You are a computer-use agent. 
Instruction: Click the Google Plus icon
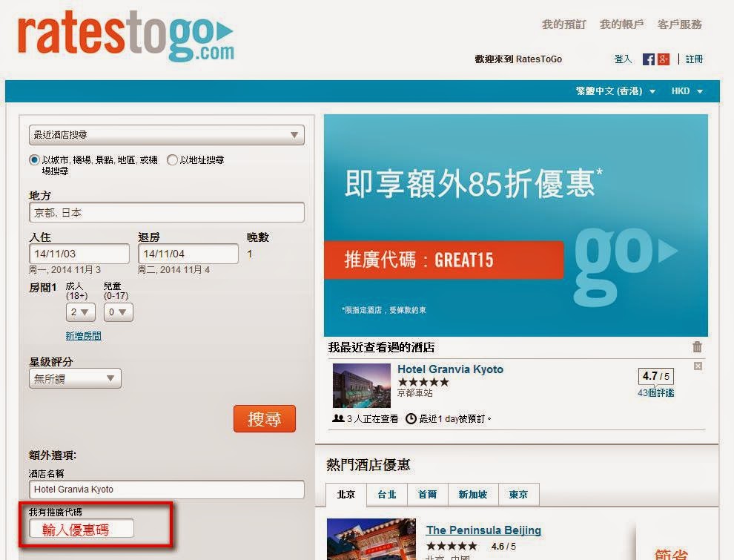tap(664, 59)
